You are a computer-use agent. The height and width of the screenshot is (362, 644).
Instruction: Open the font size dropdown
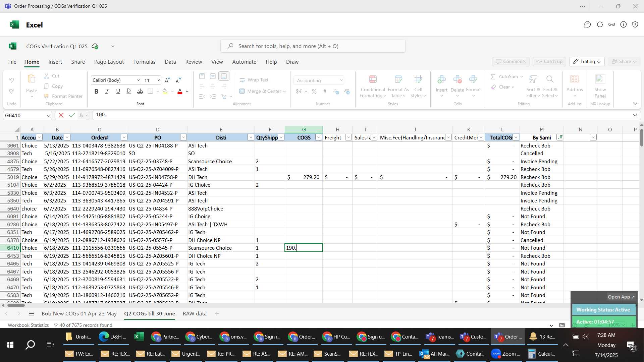click(x=158, y=80)
